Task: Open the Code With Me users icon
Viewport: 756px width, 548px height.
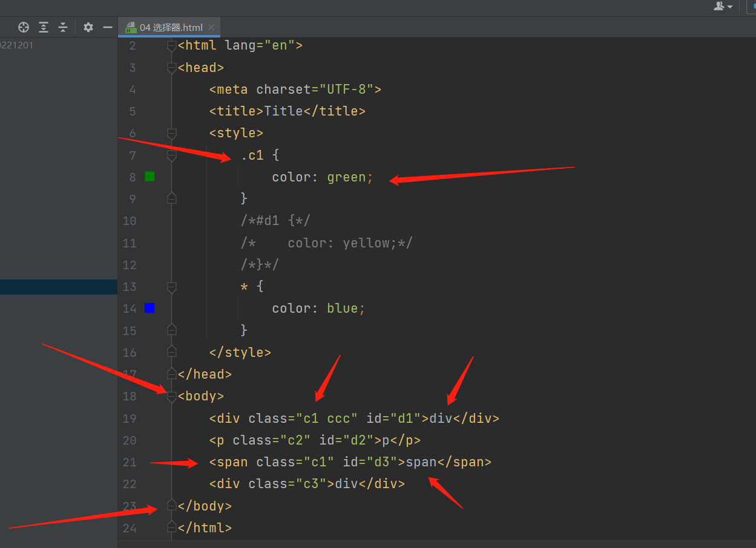Action: point(719,6)
